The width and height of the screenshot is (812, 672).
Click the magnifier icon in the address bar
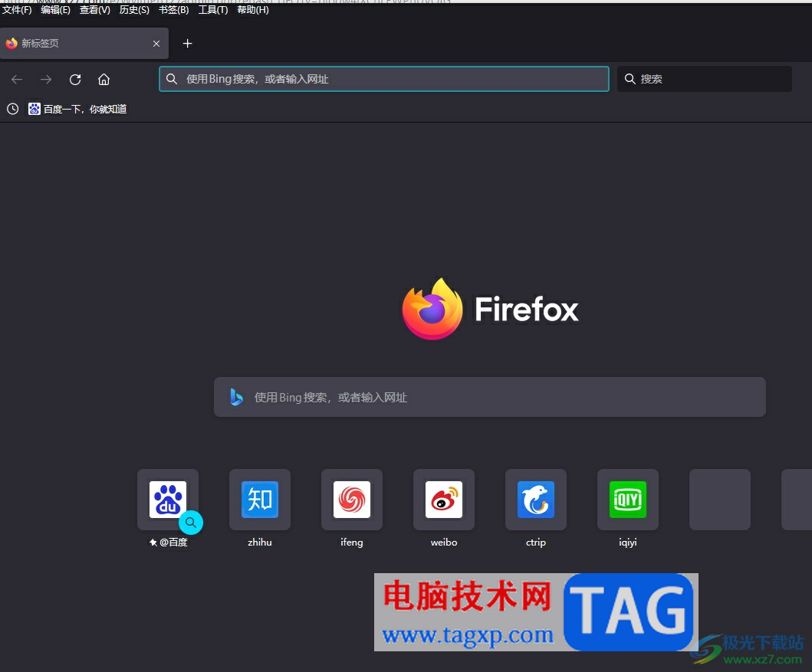[172, 79]
